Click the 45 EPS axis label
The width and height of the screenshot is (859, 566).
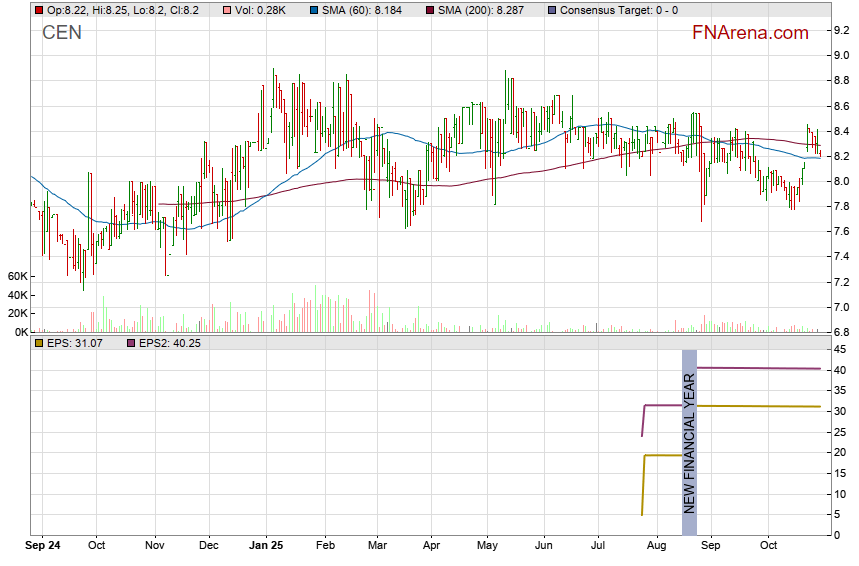[x=840, y=349]
